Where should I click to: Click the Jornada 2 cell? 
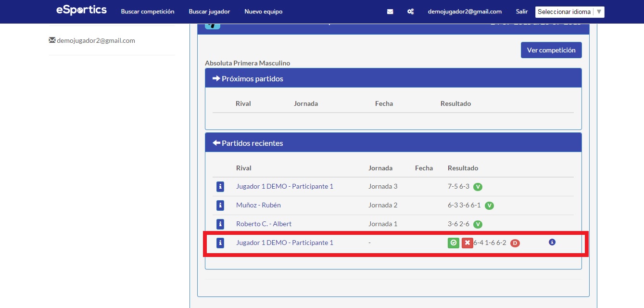383,205
